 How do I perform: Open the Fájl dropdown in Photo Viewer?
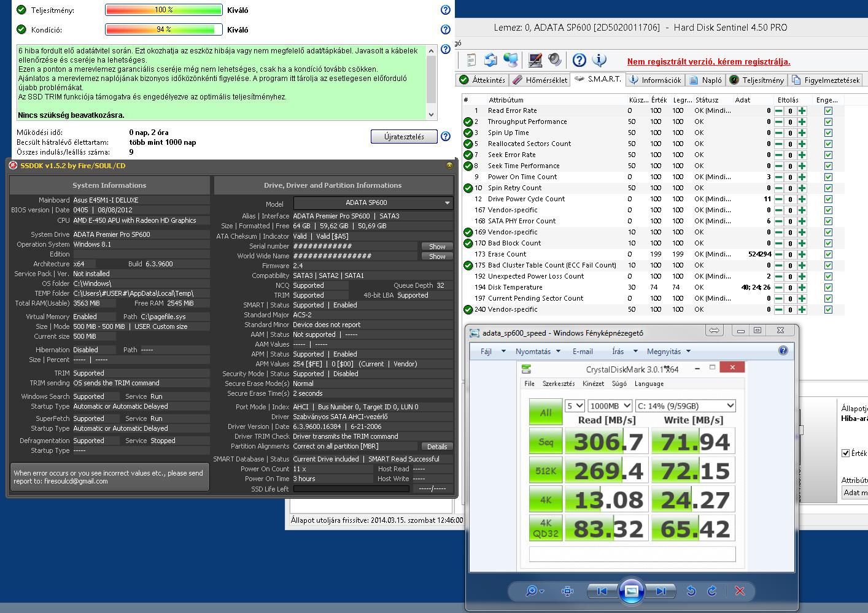point(492,352)
